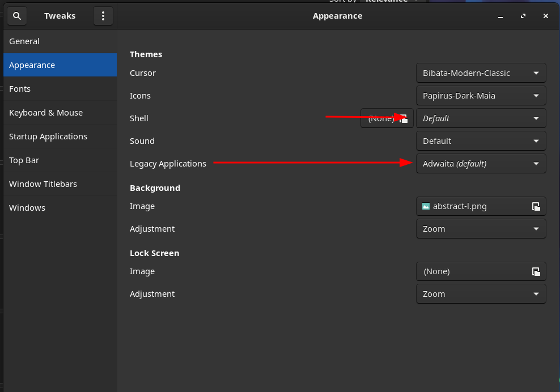Open the Background Adjustment Zoom dropdown
The image size is (560, 392).
(x=481, y=228)
